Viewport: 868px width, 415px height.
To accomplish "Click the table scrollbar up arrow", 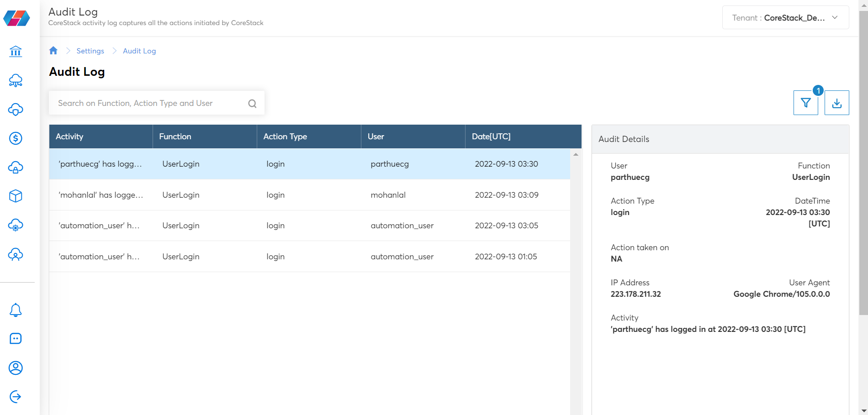I will pos(576,154).
